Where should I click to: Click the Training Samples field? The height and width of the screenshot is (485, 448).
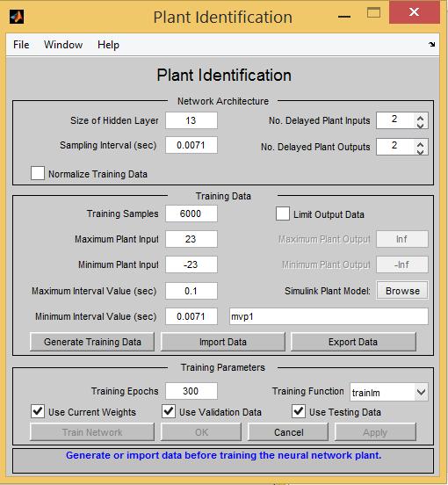coord(191,214)
